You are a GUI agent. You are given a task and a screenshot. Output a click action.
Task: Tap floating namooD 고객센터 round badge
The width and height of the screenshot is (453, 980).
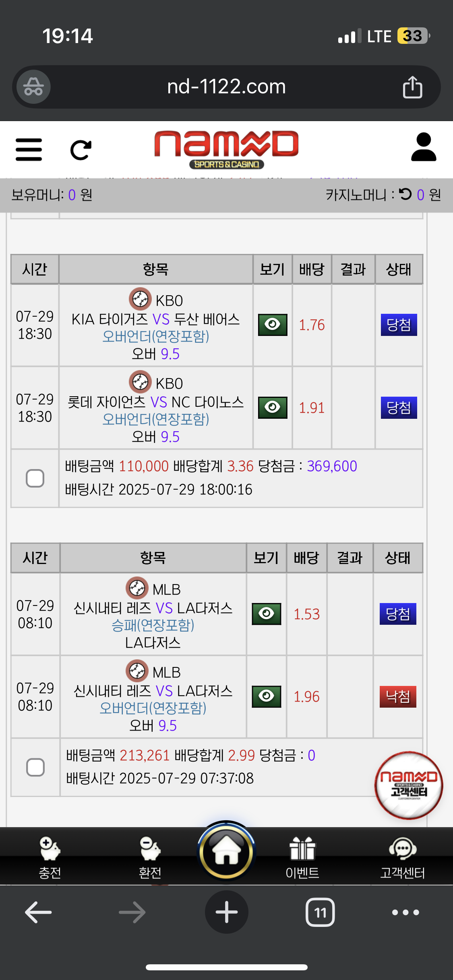point(409,785)
